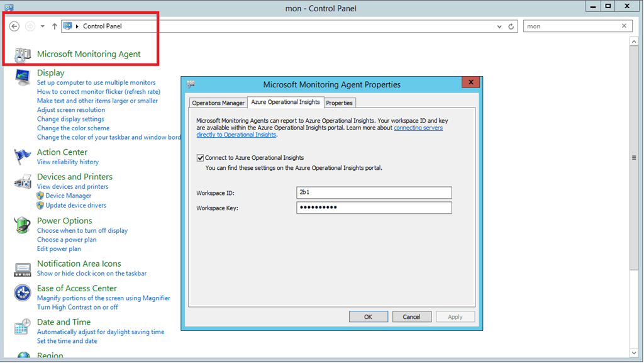Viewport: 644px width, 363px height.
Task: Click Cancel in the properties dialog
Action: pyautogui.click(x=411, y=316)
